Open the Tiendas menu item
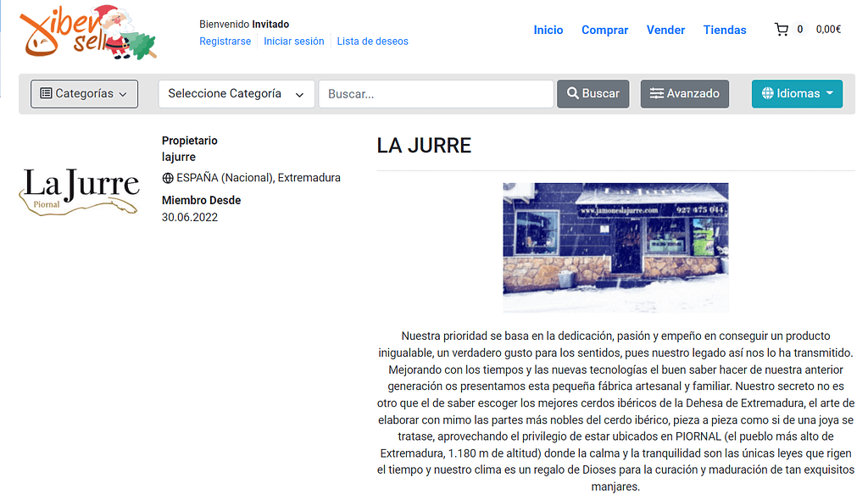Screen dimensions: 868x500 pyautogui.click(x=725, y=30)
